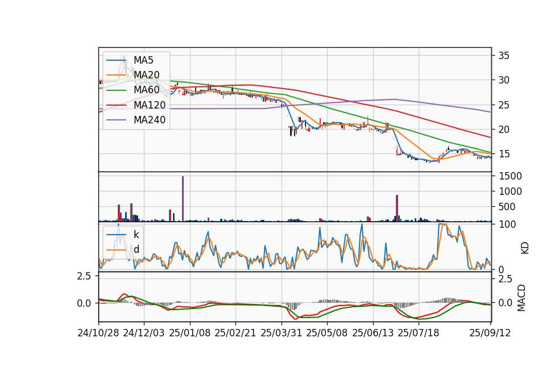Click the purple MA240 legend line sample
546x392 pixels.
116,120
